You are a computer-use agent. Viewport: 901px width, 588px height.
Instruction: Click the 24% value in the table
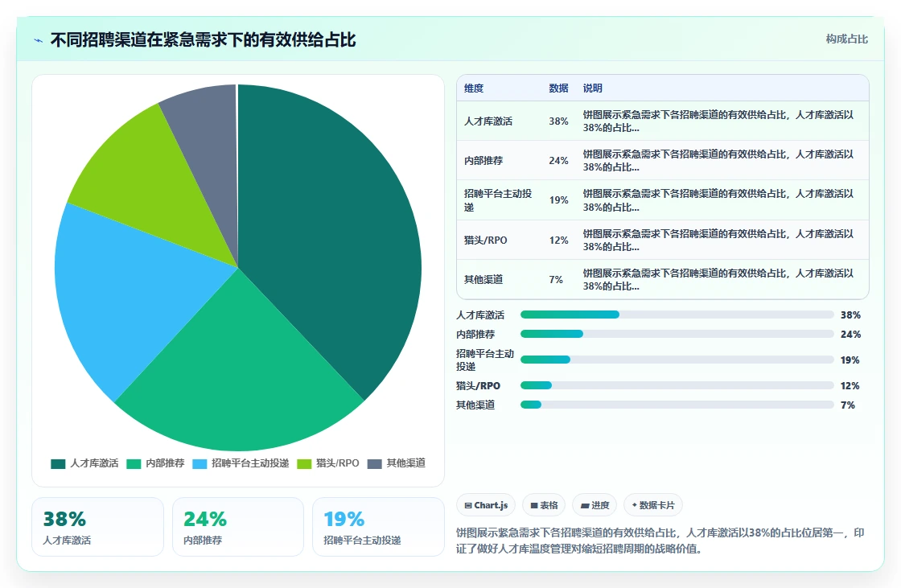558,161
